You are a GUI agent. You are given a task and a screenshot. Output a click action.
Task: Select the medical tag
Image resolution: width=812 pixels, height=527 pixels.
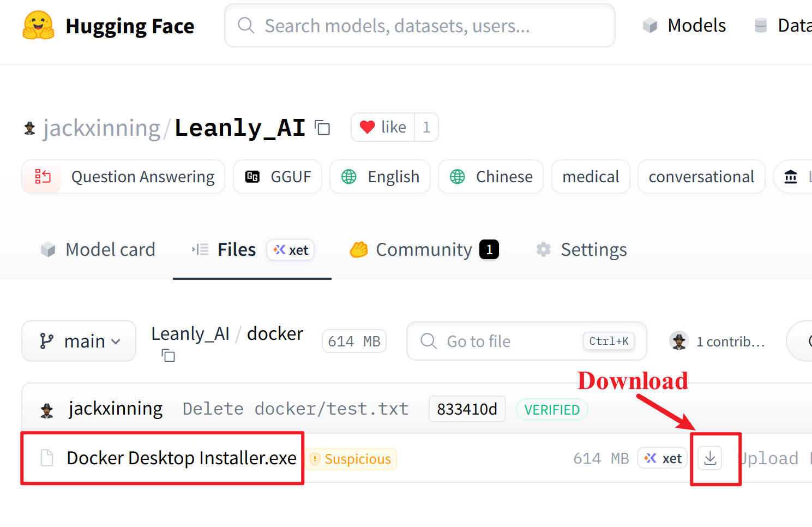pos(591,177)
